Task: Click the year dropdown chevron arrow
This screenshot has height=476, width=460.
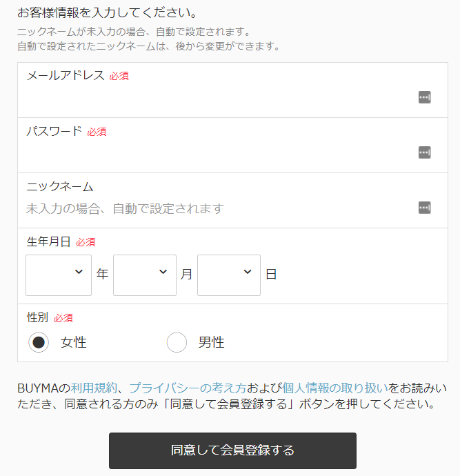Action: 79,272
